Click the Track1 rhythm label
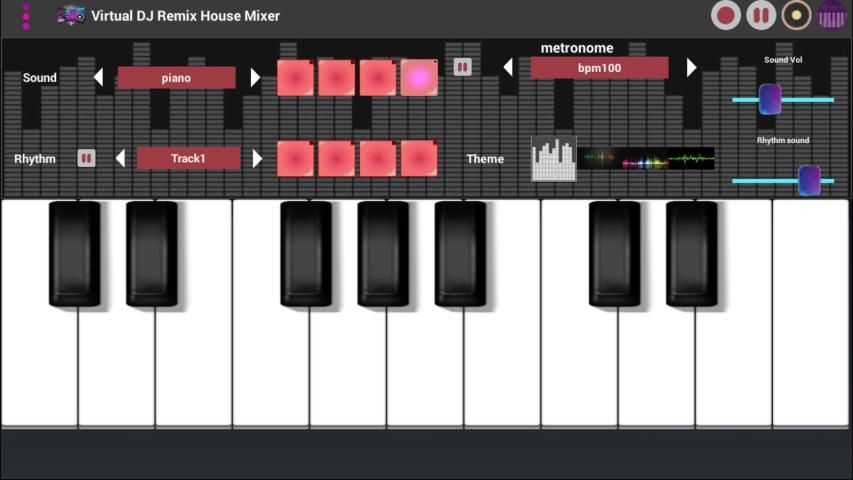Screen dimensions: 853x480 tap(188, 158)
